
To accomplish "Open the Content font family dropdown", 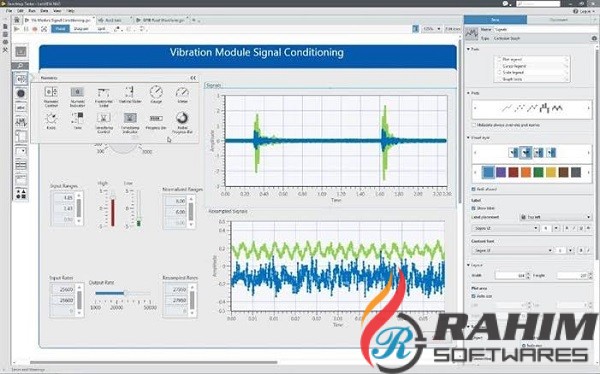I will (512, 250).
